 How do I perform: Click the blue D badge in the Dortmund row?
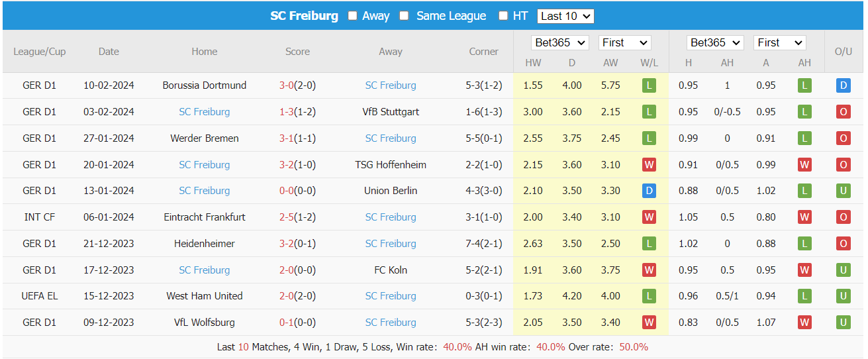pyautogui.click(x=843, y=85)
